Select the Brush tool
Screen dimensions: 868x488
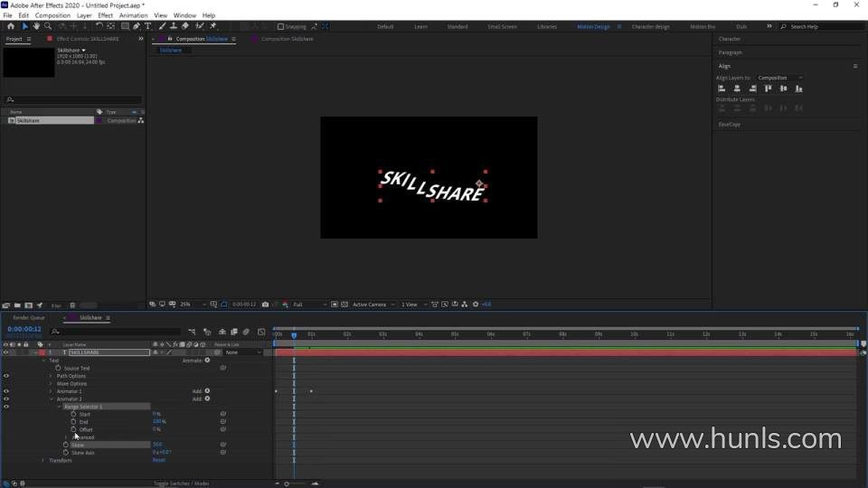pos(162,26)
